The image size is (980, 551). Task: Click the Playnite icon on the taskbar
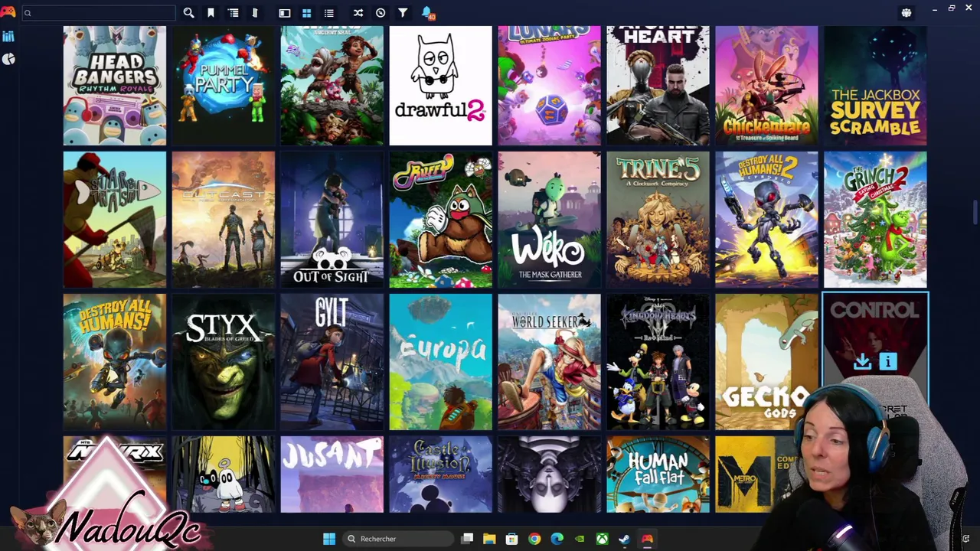(x=648, y=539)
